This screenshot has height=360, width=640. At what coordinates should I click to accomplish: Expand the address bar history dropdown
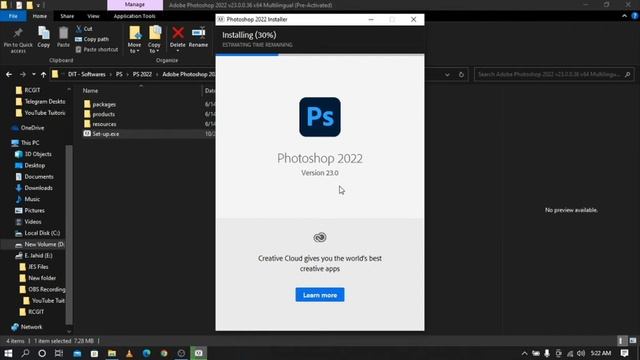pyautogui.click(x=447, y=75)
